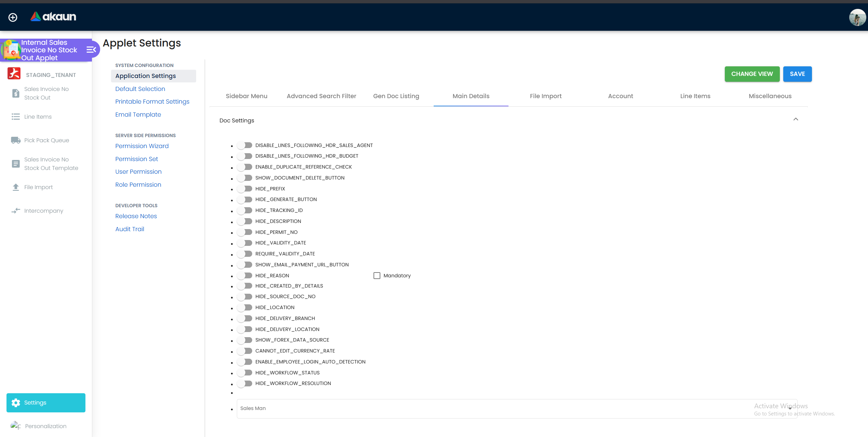
Task: Open Pick Pack Queue truck icon
Action: [x=16, y=140]
